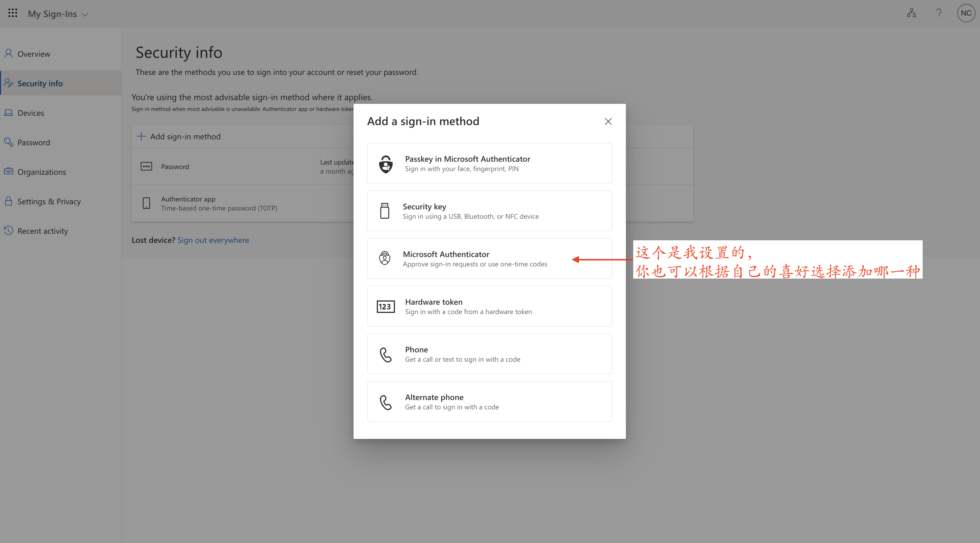Close the Add a sign-in method dialog

pyautogui.click(x=608, y=121)
